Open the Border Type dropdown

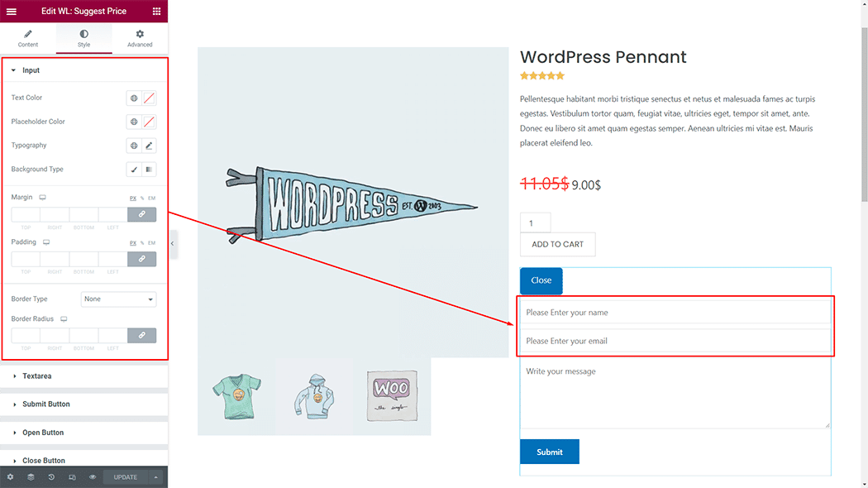tap(118, 299)
